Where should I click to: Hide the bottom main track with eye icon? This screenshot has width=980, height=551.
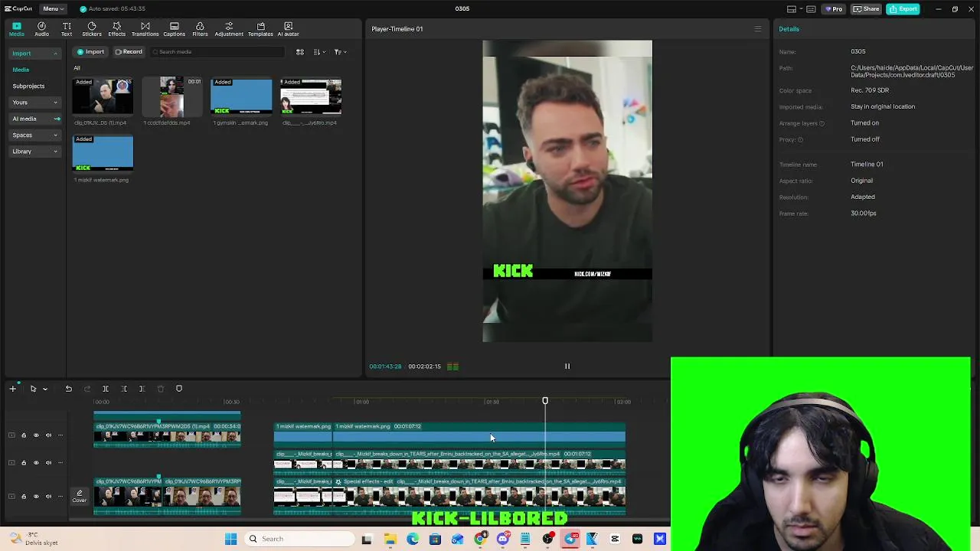click(36, 497)
